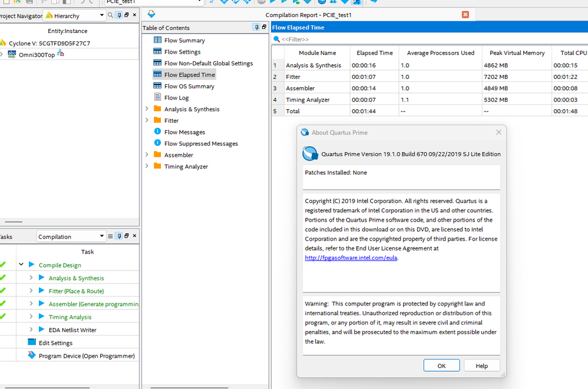Undock the Tasks panel
This screenshot has height=389, width=588.
(x=127, y=236)
